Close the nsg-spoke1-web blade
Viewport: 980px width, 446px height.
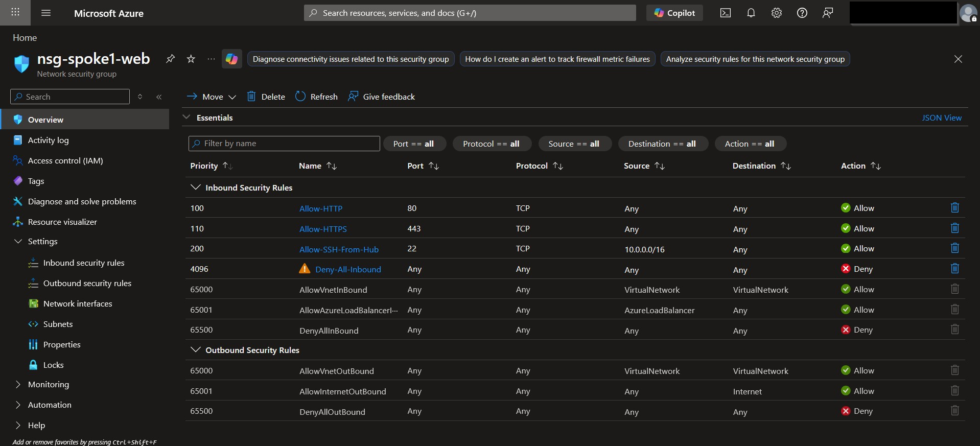click(958, 59)
